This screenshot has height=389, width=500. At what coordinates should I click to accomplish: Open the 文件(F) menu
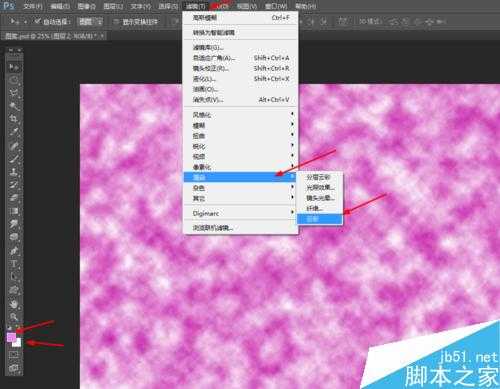pyautogui.click(x=33, y=6)
